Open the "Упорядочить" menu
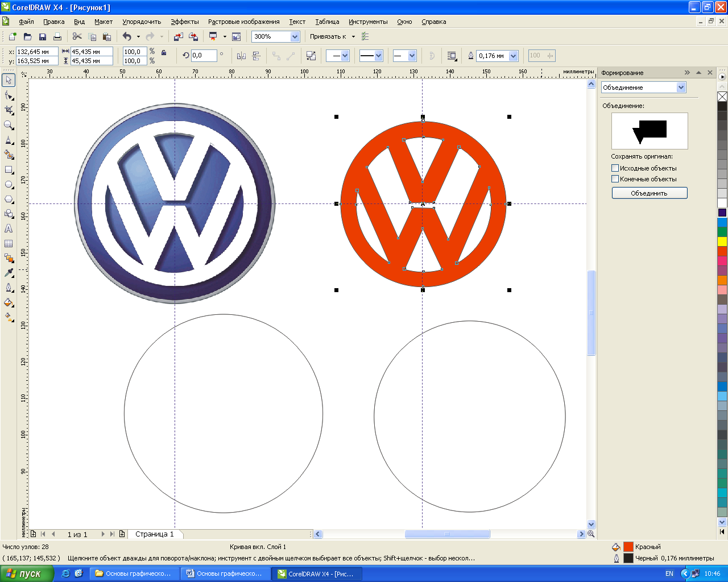Screen dimensions: 728x582 [142, 22]
